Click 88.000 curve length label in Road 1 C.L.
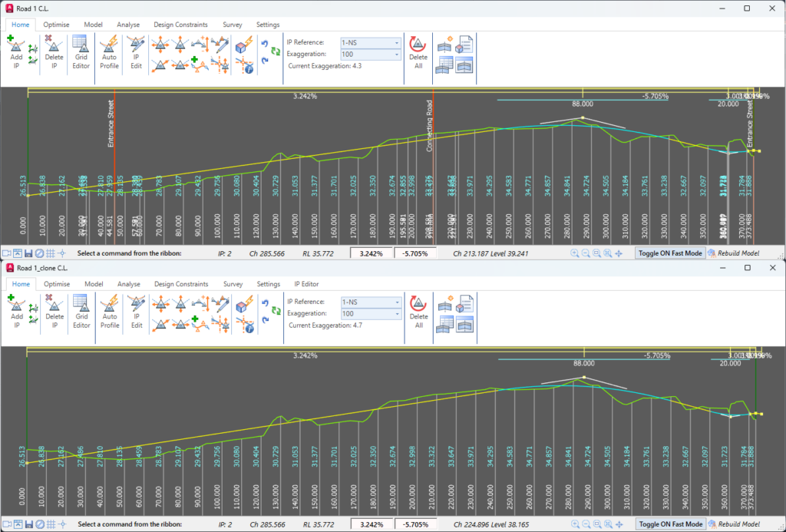Image resolution: width=786 pixels, height=532 pixels. 582,104
